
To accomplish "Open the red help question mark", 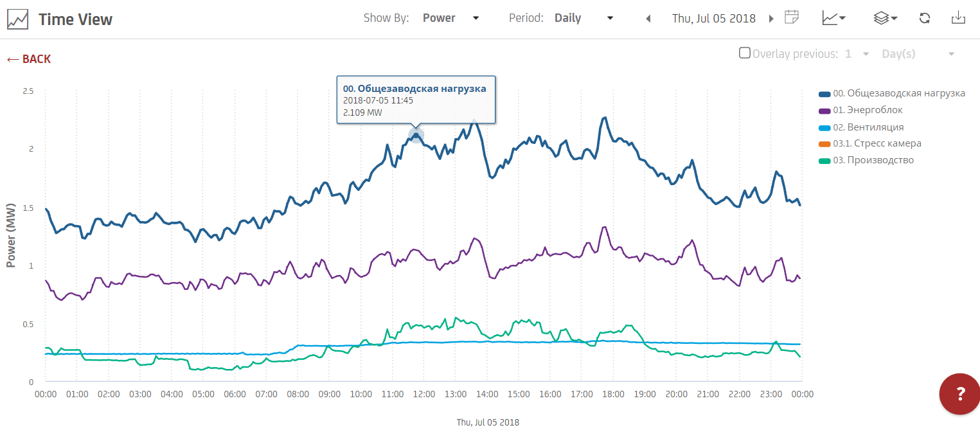I will 960,394.
